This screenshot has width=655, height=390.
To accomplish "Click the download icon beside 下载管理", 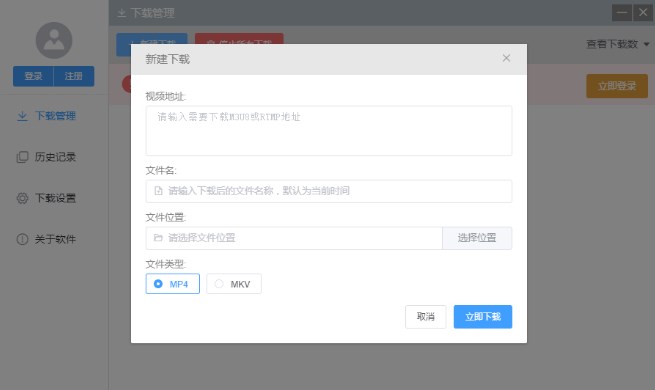I will [x=22, y=116].
